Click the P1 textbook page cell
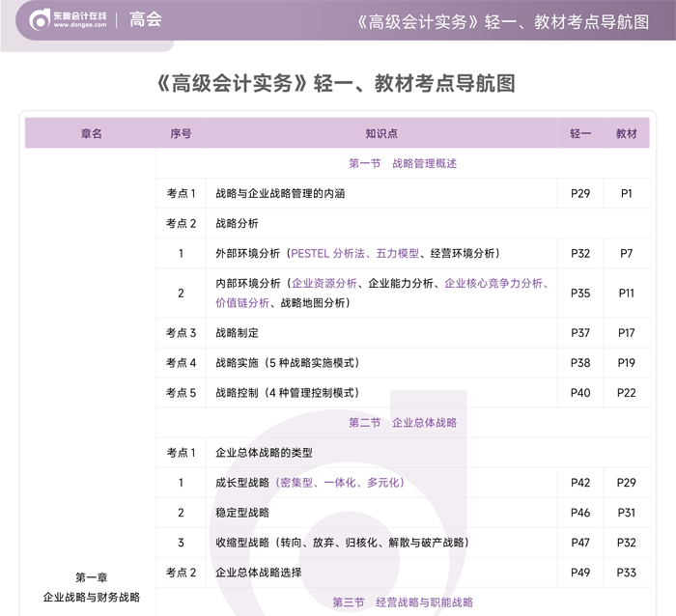Viewport: 676px width, 616px height. point(627,193)
